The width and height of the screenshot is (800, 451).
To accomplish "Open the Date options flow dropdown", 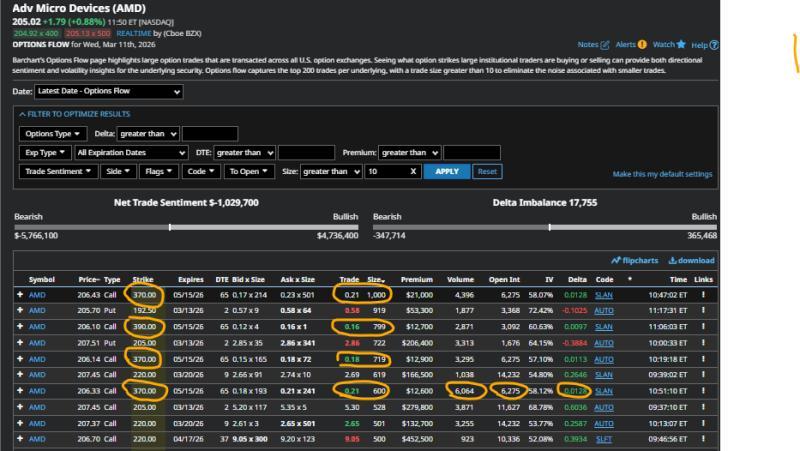I will pyautogui.click(x=108, y=92).
